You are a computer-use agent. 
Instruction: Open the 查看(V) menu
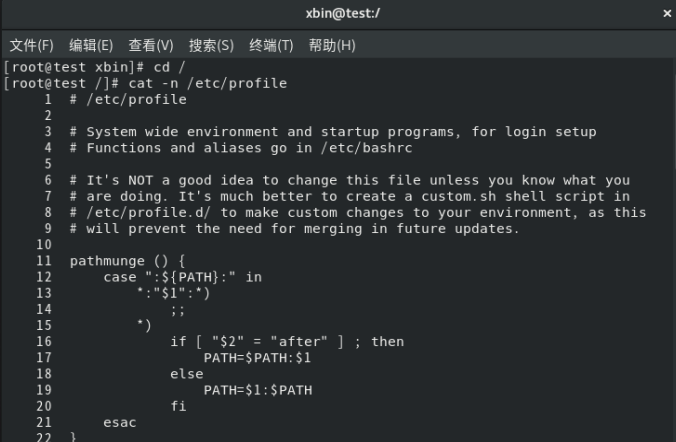(150, 45)
